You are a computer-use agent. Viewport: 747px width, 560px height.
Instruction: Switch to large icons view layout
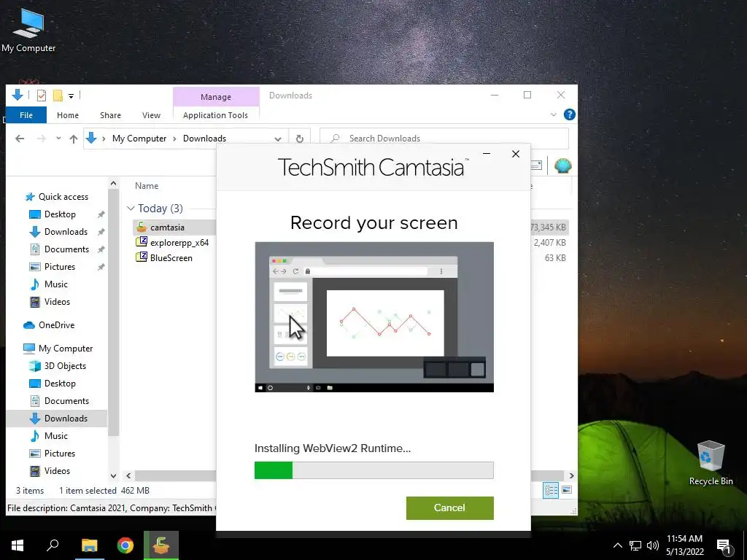tap(566, 490)
